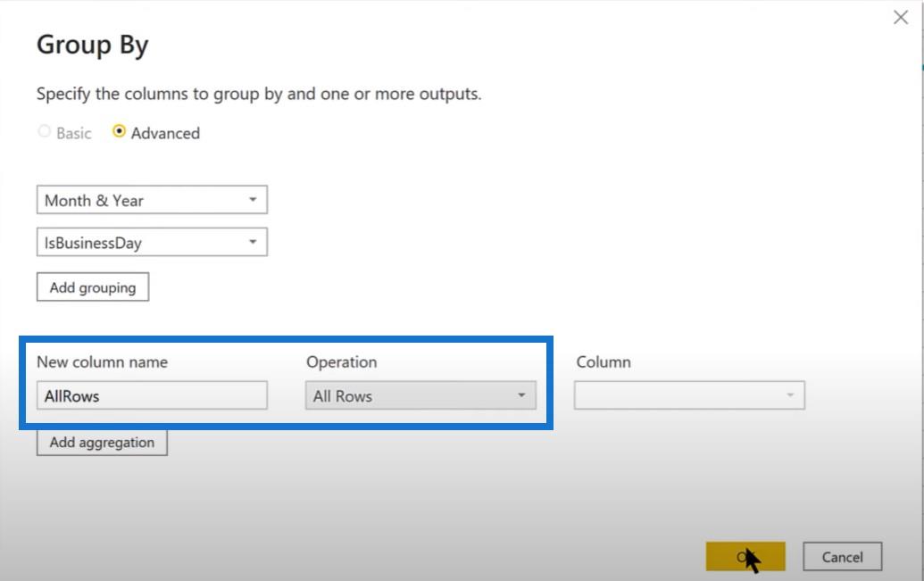The width and height of the screenshot is (924, 581).
Task: Click the caret arrow in Operation dropdown
Action: [x=521, y=395]
